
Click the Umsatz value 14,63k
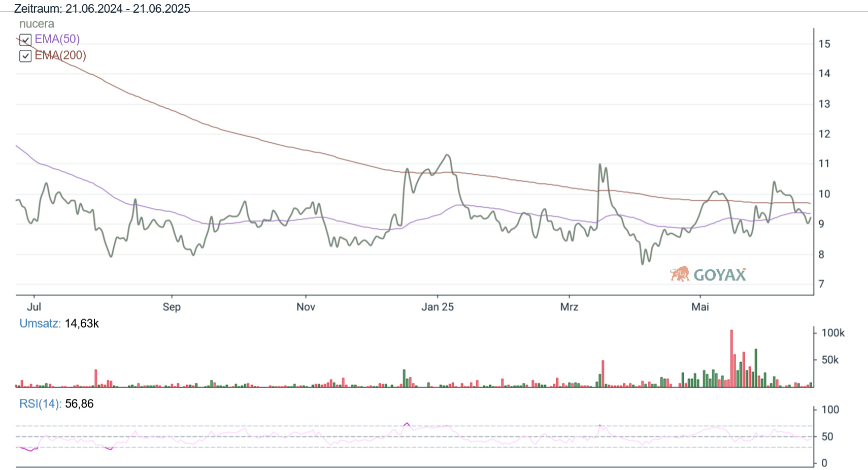tap(82, 324)
